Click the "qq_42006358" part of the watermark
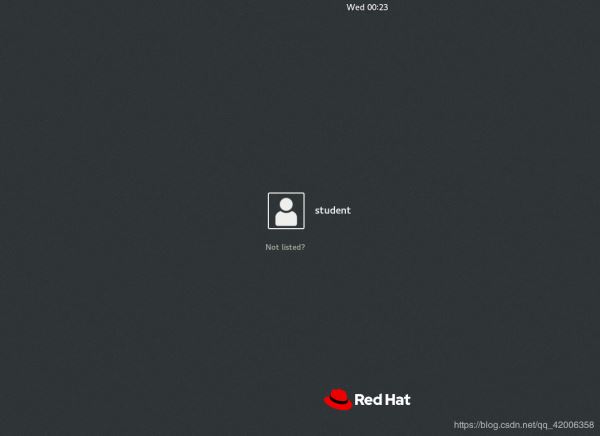 point(566,425)
